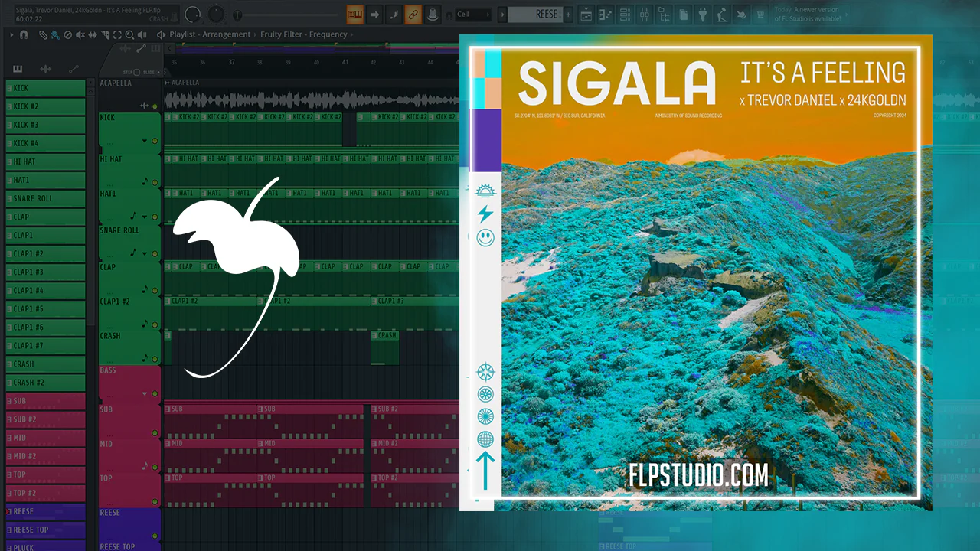The image size is (980, 551).
Task: Click bar 37 on the timeline ruler
Action: pyautogui.click(x=231, y=62)
